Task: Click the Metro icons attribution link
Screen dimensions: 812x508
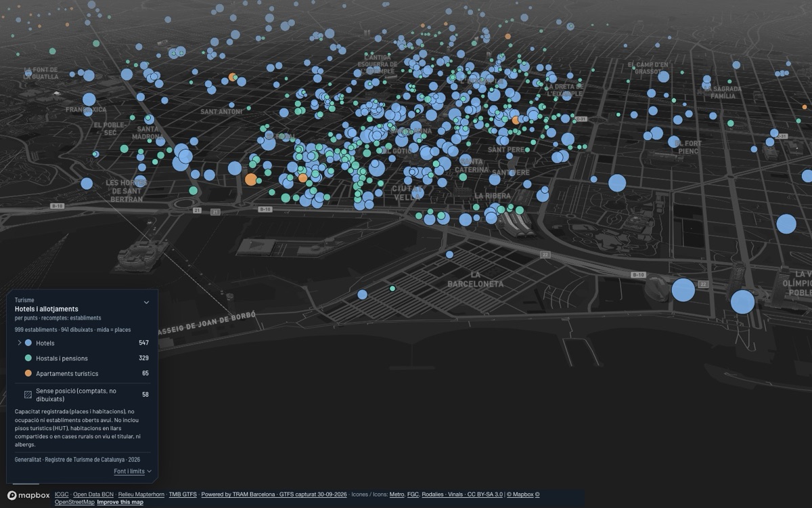Action: point(397,494)
